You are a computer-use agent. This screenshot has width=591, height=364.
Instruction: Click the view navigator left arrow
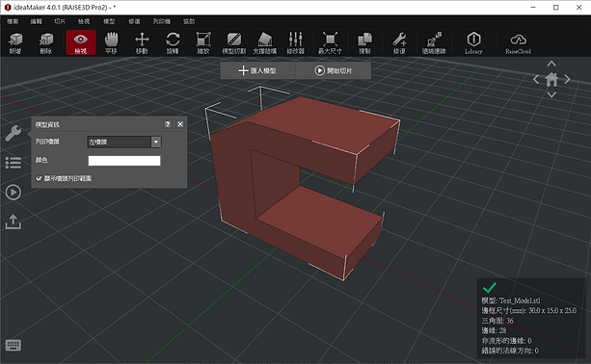[x=536, y=79]
